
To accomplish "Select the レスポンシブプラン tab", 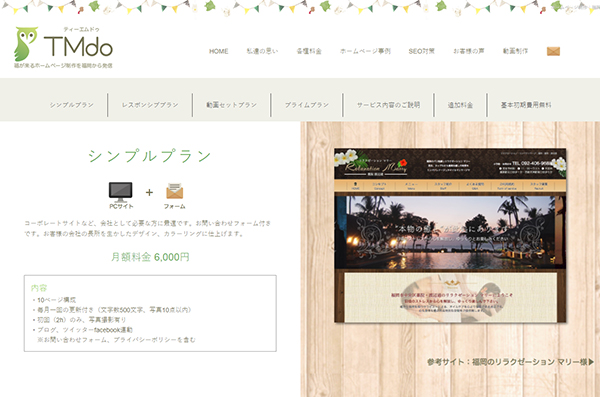I will [x=150, y=105].
